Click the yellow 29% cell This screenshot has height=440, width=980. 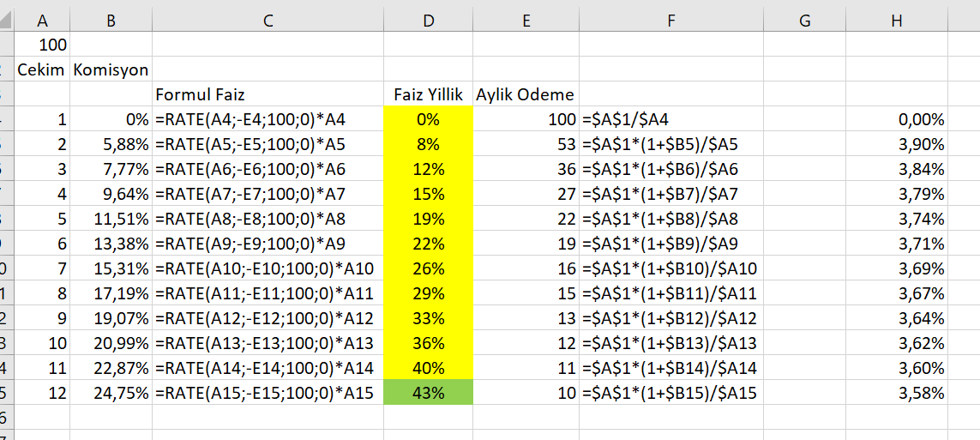[x=428, y=293]
